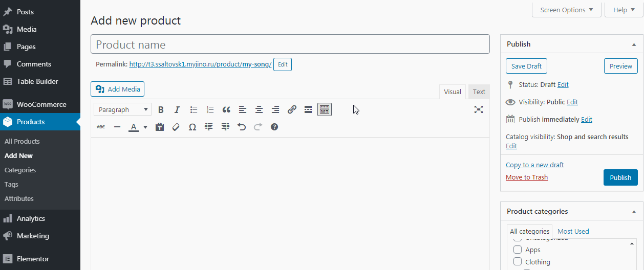Enter distraction-free fullscreen mode
This screenshot has height=270, width=644.
(x=479, y=109)
